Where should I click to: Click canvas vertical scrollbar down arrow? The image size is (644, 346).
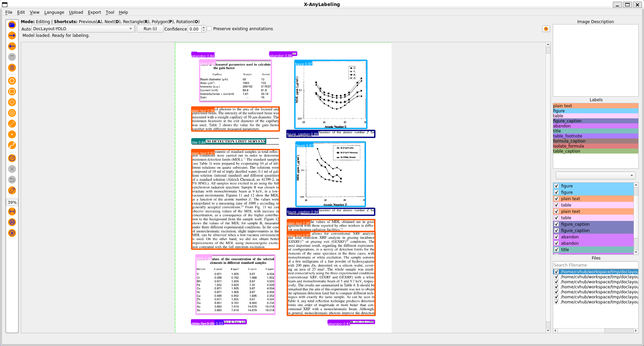(548, 331)
